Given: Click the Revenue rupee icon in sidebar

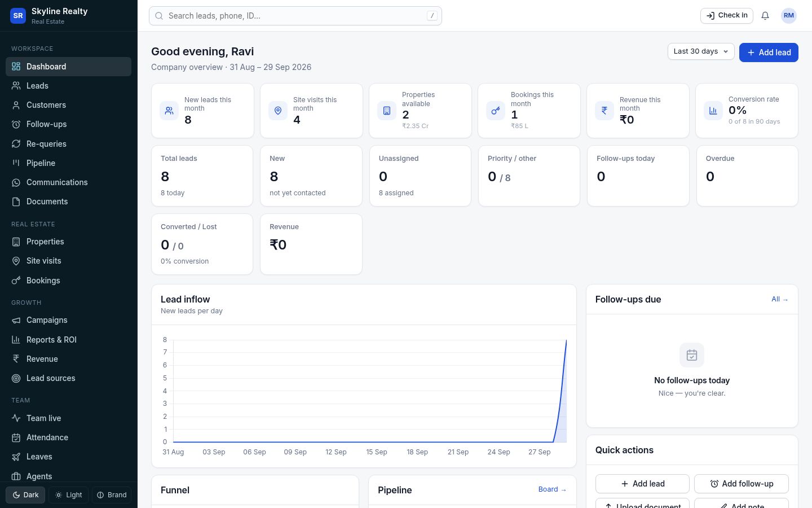Looking at the screenshot, I should tap(16, 359).
